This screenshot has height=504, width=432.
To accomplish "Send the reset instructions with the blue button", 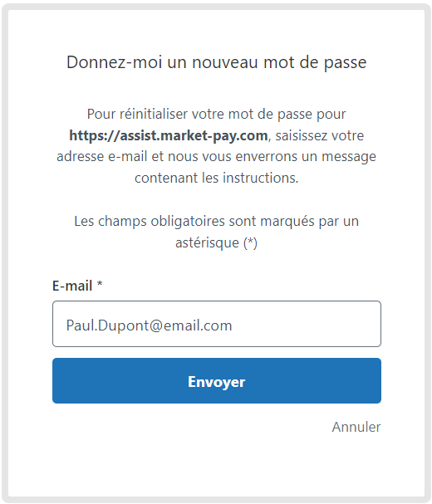I will pos(217,380).
